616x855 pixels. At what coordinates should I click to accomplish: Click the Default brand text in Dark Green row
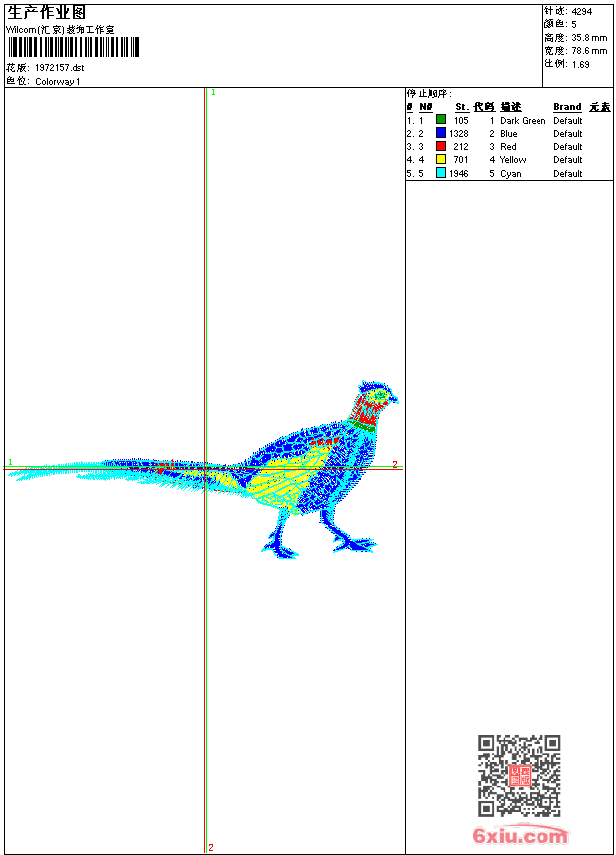(x=568, y=121)
